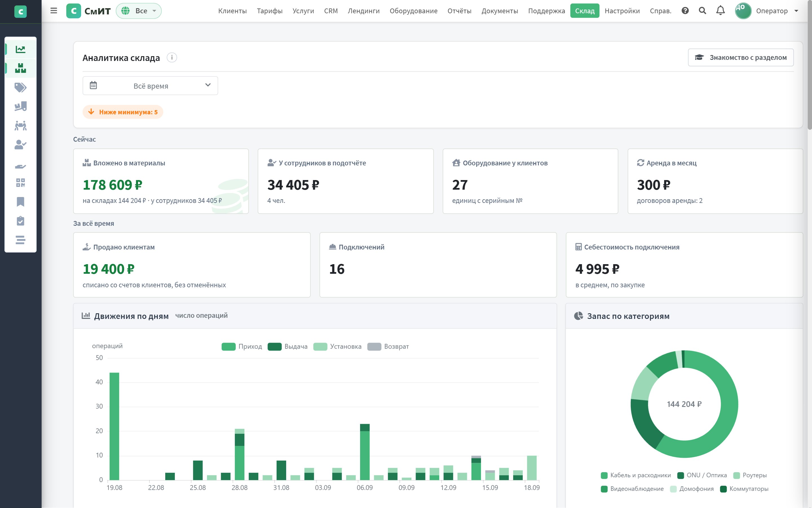Expand the Всё время period selector
Viewport: 812px width, 508px height.
tap(150, 86)
